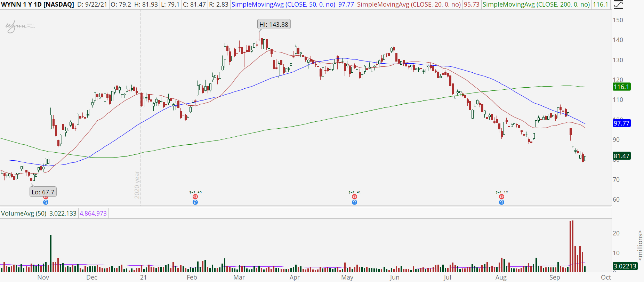The height and width of the screenshot is (282, 644).
Task: Click the 70 price axis label
Action: 616,179
